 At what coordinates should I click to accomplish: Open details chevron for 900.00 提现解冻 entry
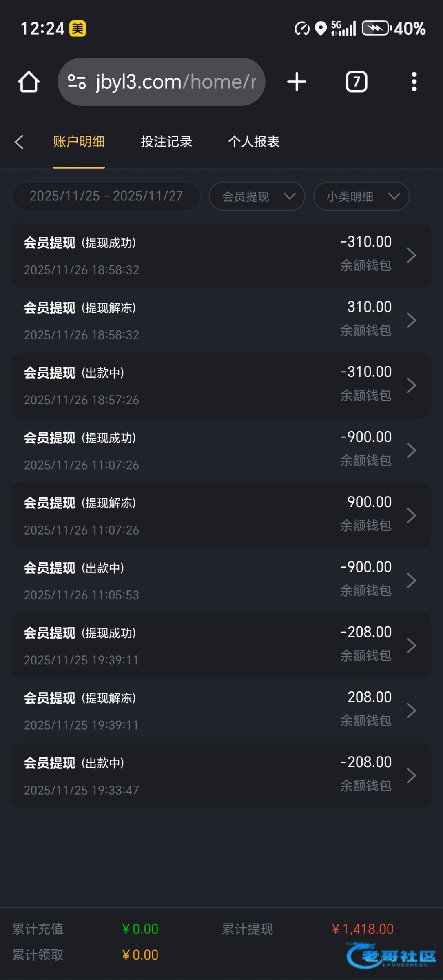coord(411,515)
